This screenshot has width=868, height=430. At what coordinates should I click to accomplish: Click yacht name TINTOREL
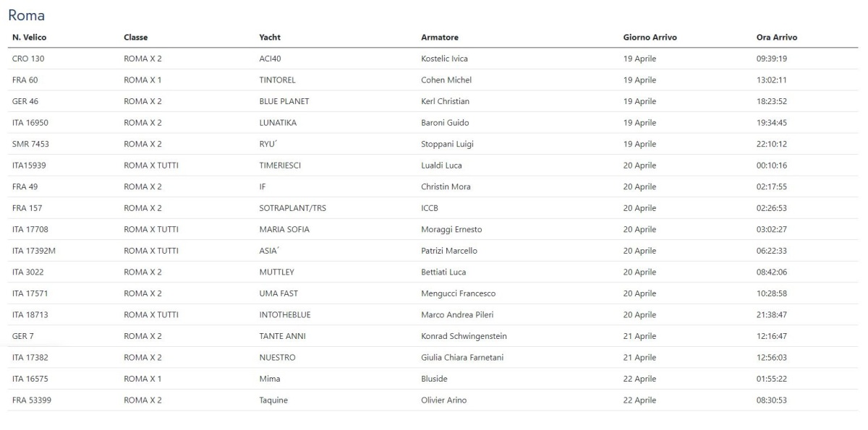(x=277, y=80)
